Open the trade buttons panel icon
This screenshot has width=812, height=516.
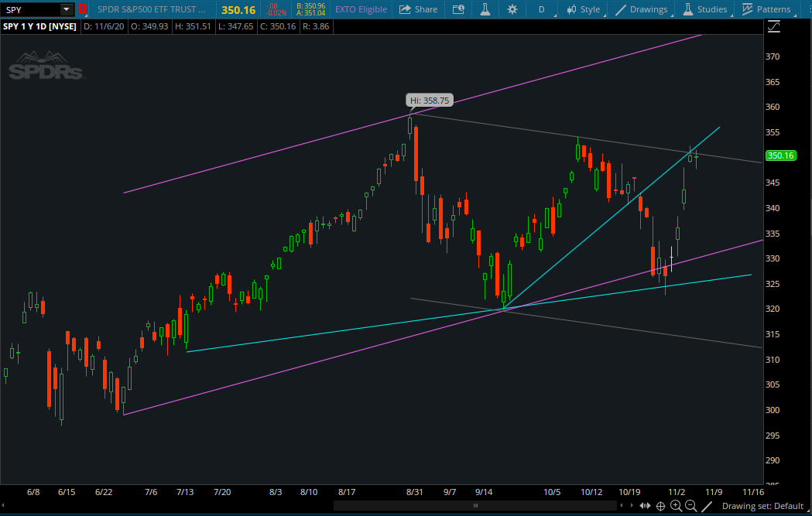coord(458,9)
